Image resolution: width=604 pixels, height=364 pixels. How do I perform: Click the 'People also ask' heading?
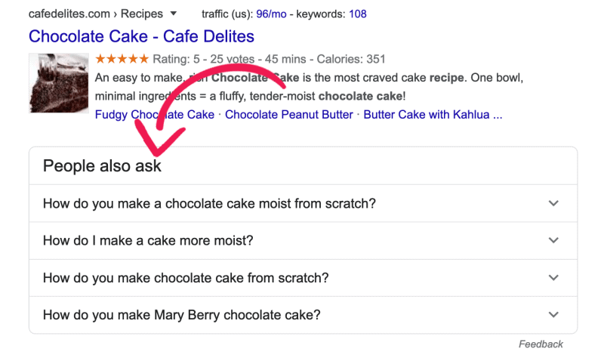click(x=102, y=166)
